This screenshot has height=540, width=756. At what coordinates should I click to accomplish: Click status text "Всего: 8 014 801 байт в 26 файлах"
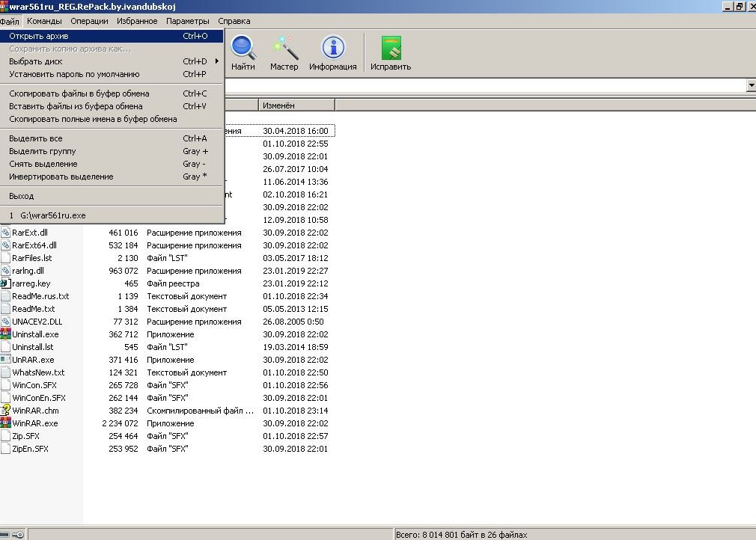[461, 535]
